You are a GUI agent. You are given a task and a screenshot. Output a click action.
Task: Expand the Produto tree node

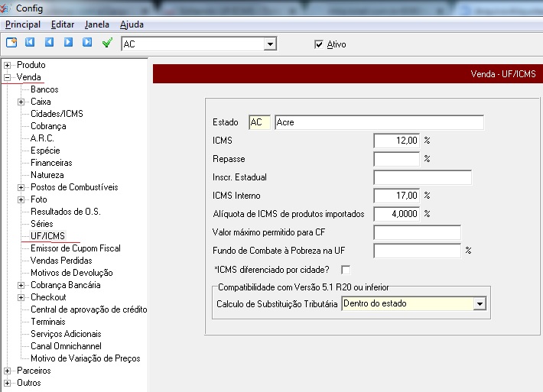(8, 65)
